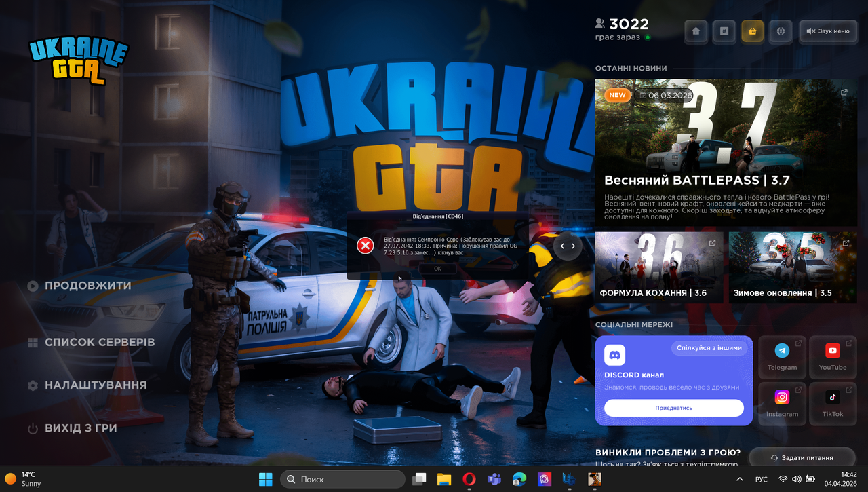
Task: Open the TikTok social link
Action: click(833, 404)
